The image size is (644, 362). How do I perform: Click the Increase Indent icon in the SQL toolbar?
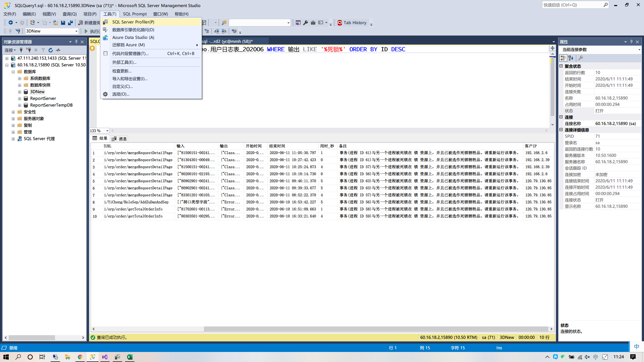pos(224,31)
